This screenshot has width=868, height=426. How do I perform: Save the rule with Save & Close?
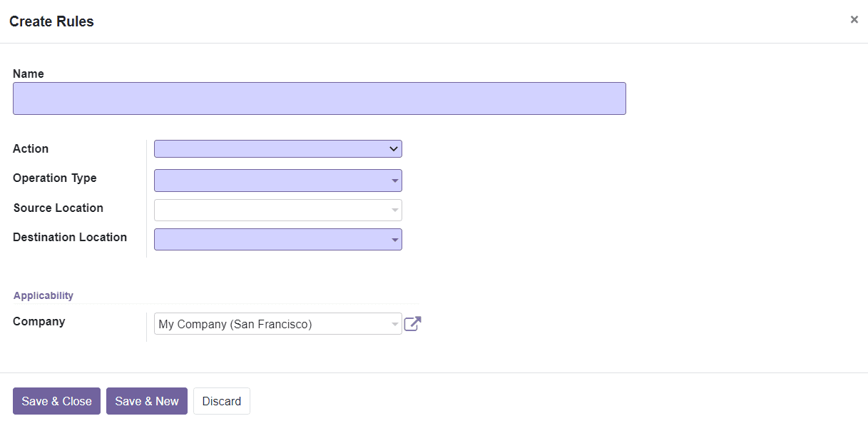(x=56, y=401)
